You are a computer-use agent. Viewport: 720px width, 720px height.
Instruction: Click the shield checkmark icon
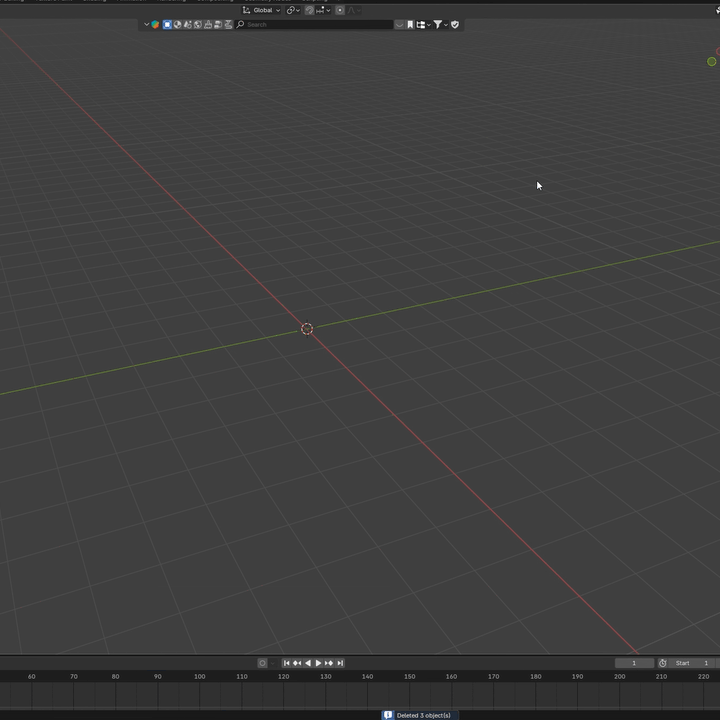(455, 24)
